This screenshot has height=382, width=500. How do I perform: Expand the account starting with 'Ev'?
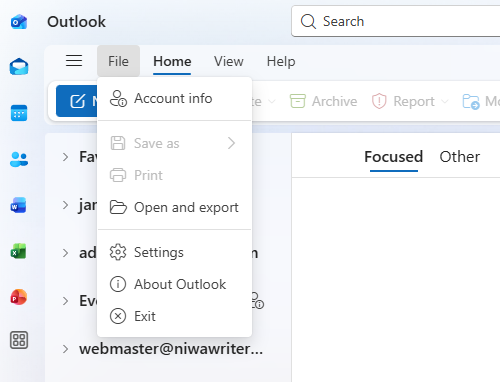pyautogui.click(x=65, y=301)
